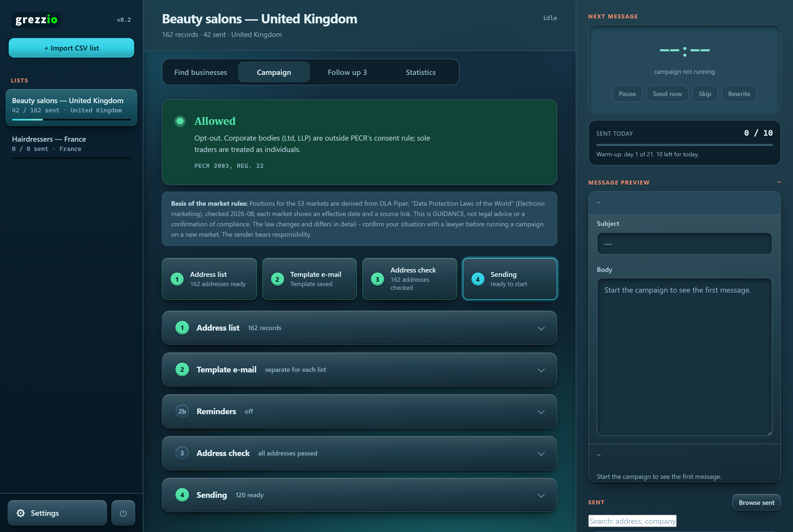Screen dimensions: 793x532
Task: Pause the campaign
Action: (627, 94)
